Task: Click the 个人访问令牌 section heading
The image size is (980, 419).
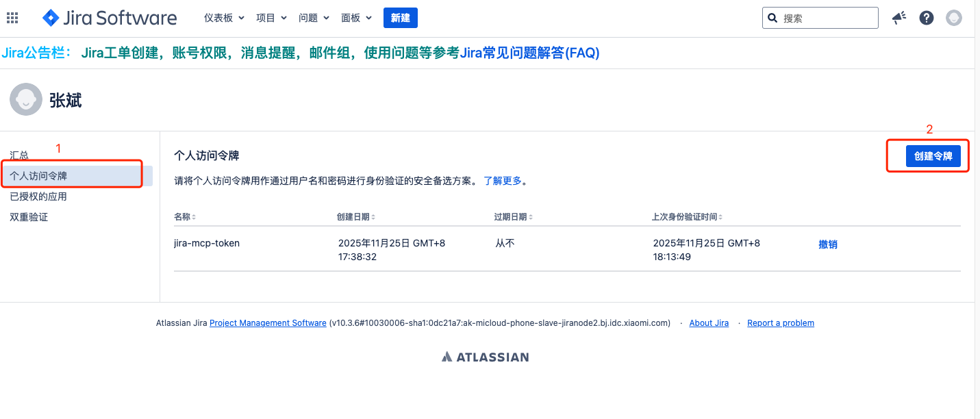Action: [207, 155]
